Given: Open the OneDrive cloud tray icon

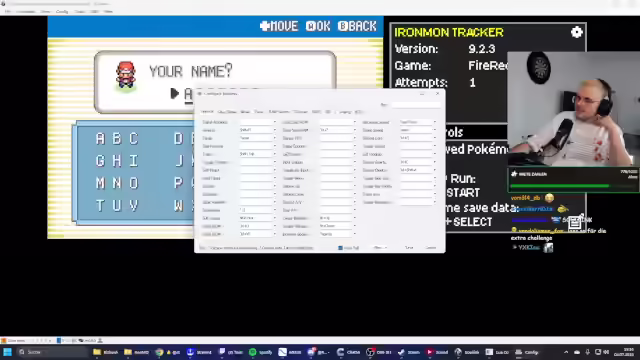Looking at the screenshot, I should coord(577,352).
